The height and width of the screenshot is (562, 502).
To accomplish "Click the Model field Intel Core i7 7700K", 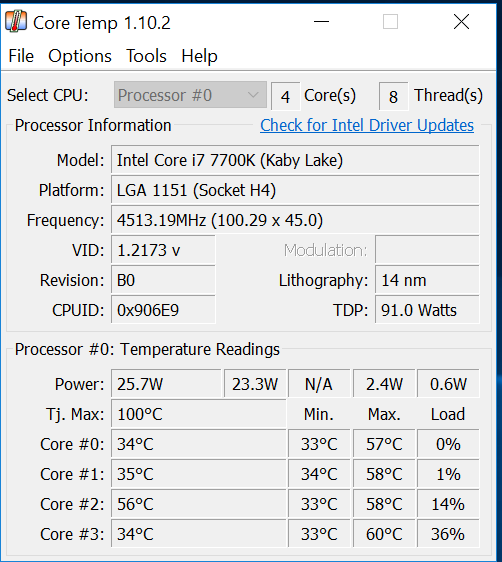I will [295, 160].
